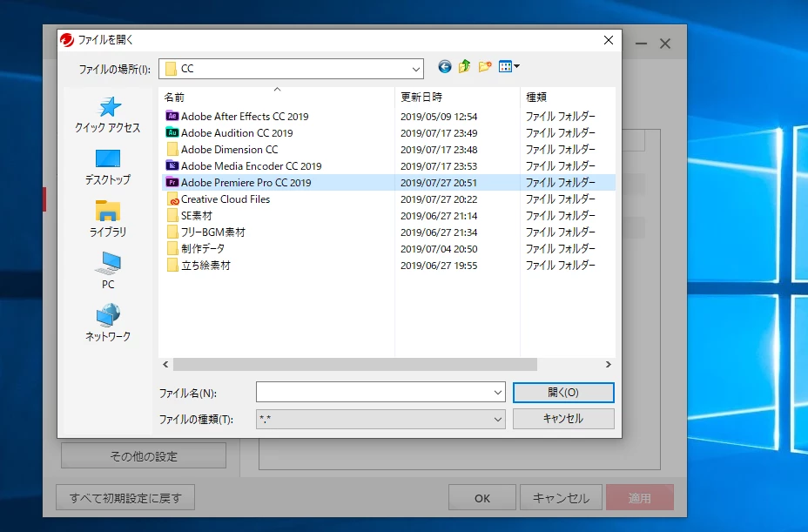Click the scrollbar right arrow
808x532 pixels.
point(608,365)
